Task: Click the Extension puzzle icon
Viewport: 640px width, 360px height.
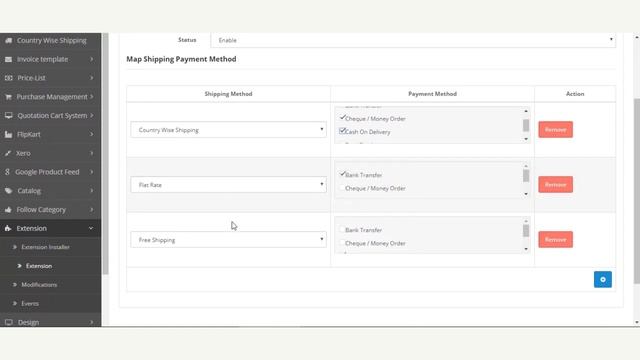Action: tap(9, 228)
